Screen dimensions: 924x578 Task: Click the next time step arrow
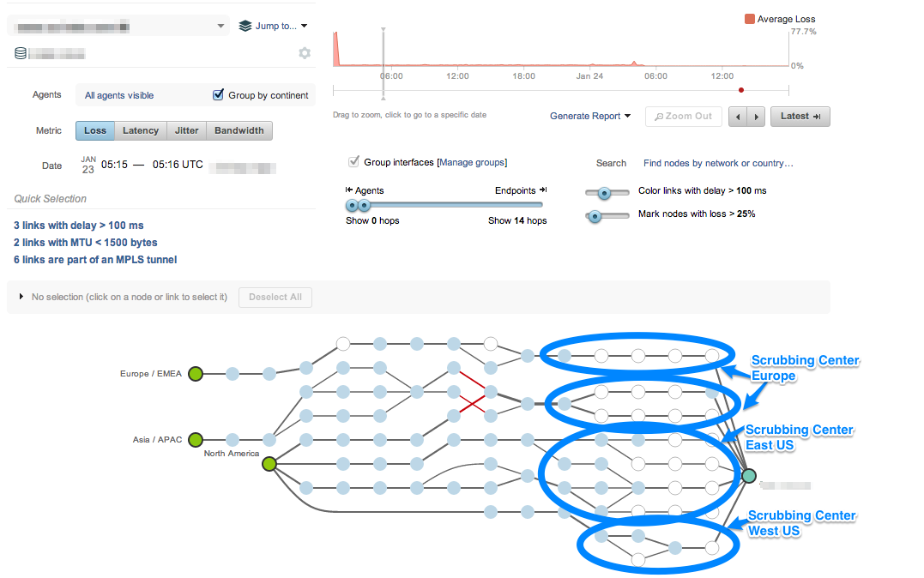755,117
